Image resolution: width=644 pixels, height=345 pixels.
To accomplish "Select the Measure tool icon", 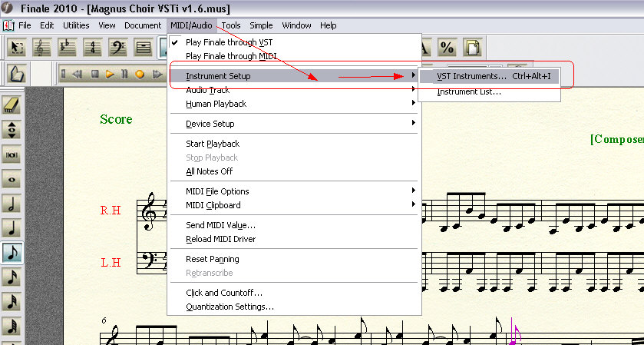I will click(143, 48).
